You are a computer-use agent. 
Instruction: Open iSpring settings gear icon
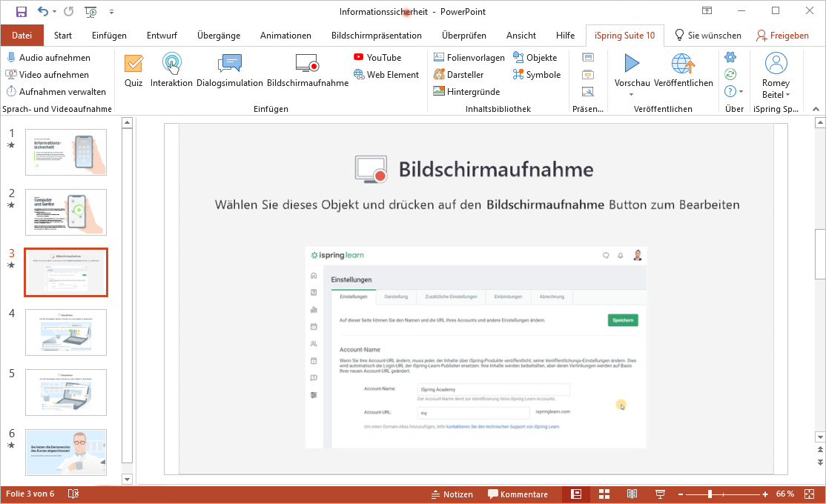(x=730, y=57)
